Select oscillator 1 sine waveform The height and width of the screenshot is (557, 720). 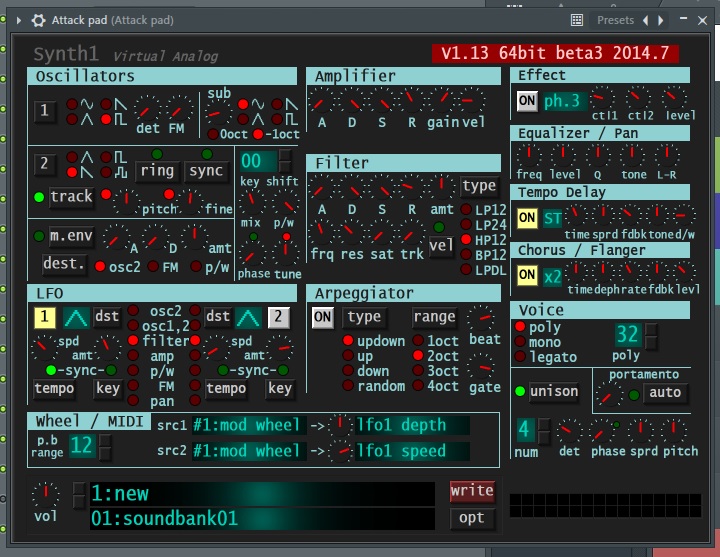click(x=72, y=104)
